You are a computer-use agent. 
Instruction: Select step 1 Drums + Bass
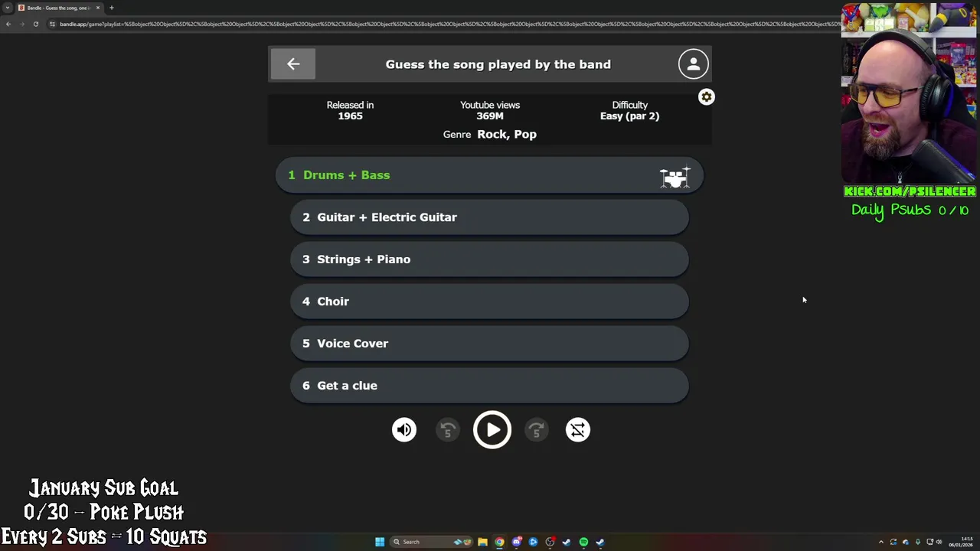(489, 175)
